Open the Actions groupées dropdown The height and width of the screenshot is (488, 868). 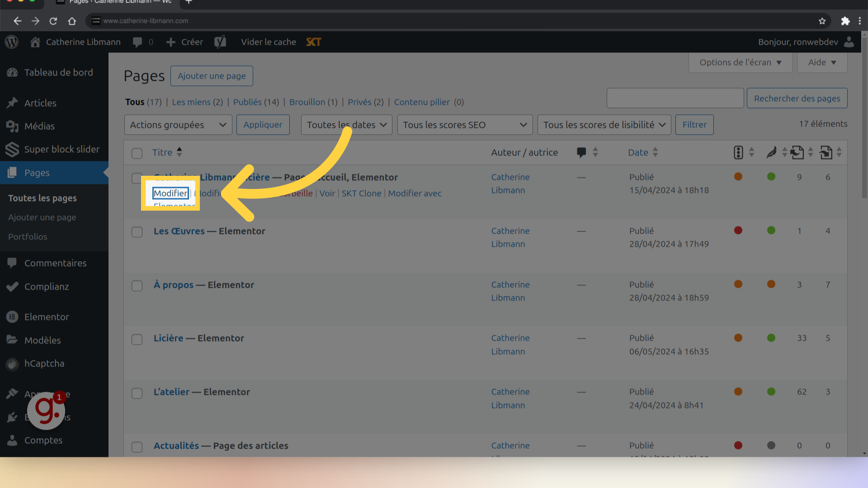pyautogui.click(x=178, y=125)
